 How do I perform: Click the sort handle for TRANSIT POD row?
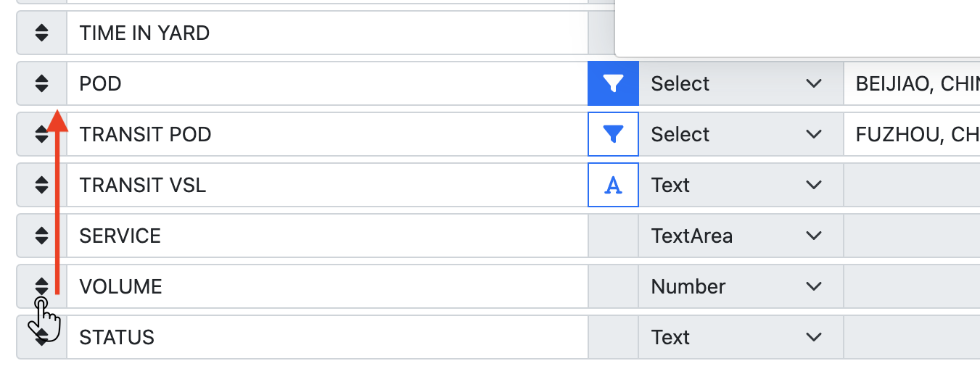click(x=41, y=135)
